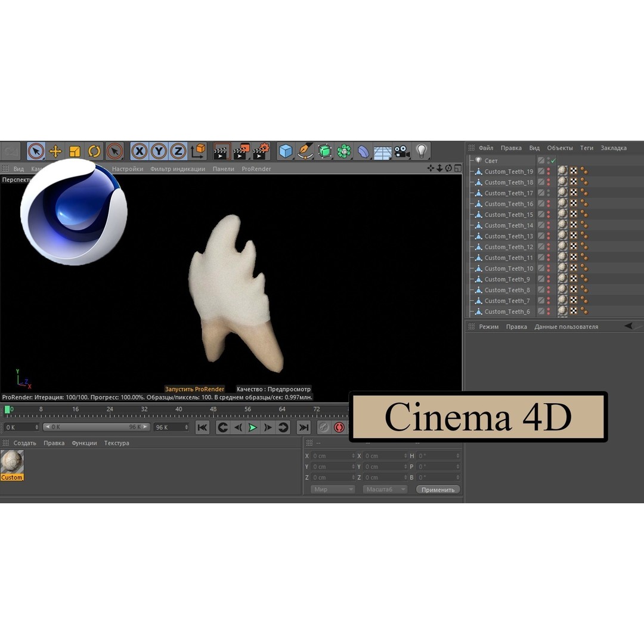Click the red record keyframe button
The width and height of the screenshot is (644, 644).
(x=339, y=428)
